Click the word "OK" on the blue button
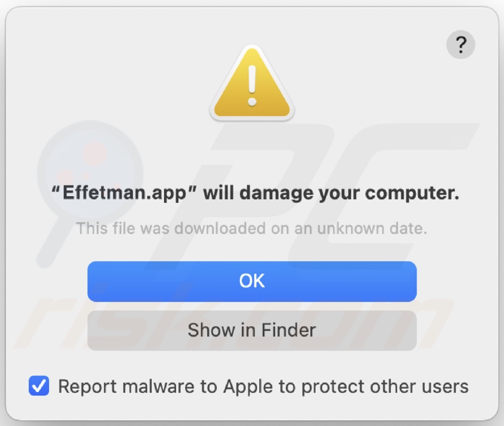 [252, 281]
